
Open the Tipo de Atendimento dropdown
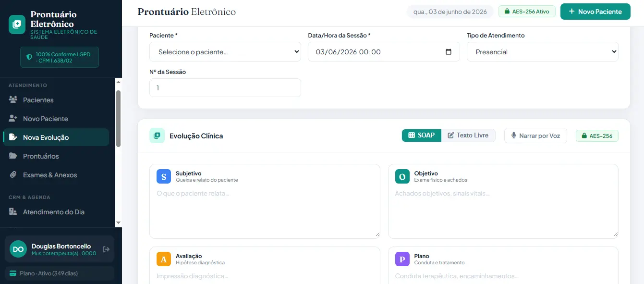(543, 52)
